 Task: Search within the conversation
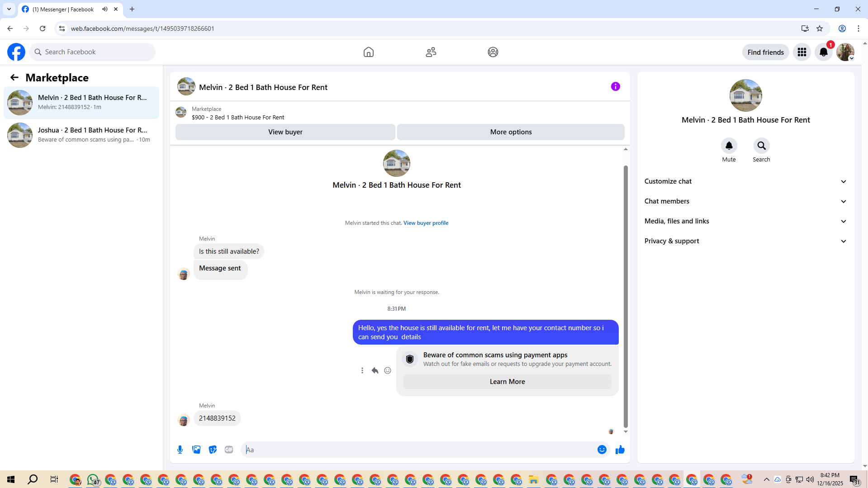coord(762,146)
